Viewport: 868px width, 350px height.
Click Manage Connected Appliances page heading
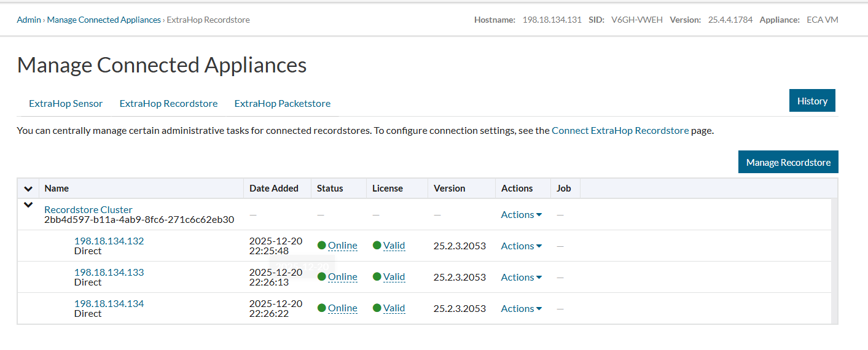click(x=162, y=65)
